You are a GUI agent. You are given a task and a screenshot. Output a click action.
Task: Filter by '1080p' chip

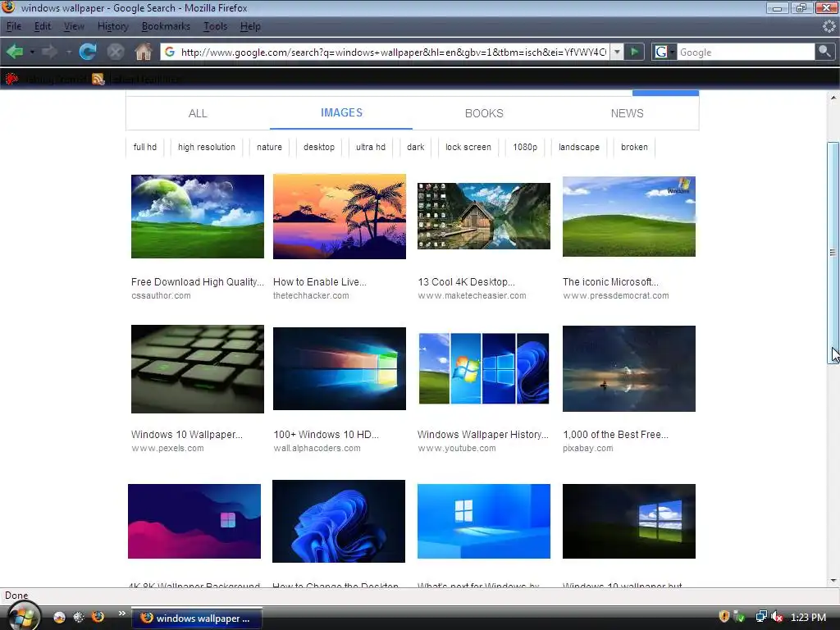[525, 147]
